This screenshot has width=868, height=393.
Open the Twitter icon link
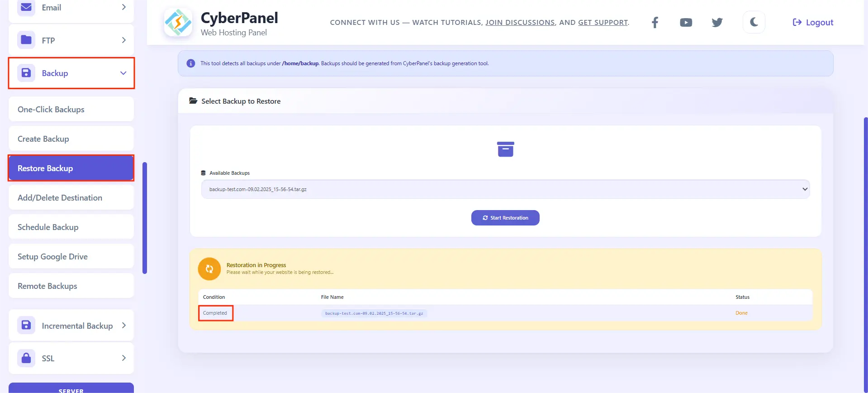coord(717,23)
